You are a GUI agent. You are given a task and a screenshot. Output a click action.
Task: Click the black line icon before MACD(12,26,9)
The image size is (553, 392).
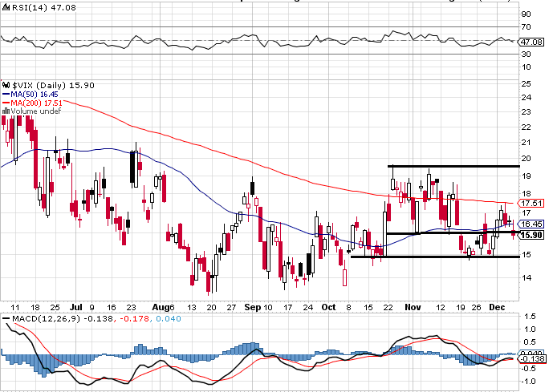click(x=6, y=319)
